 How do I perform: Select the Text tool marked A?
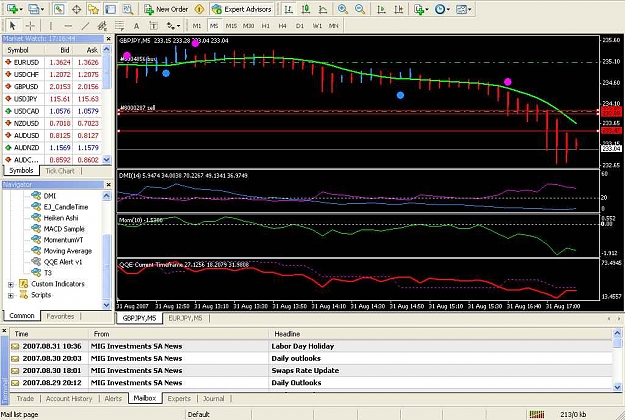pos(136,26)
